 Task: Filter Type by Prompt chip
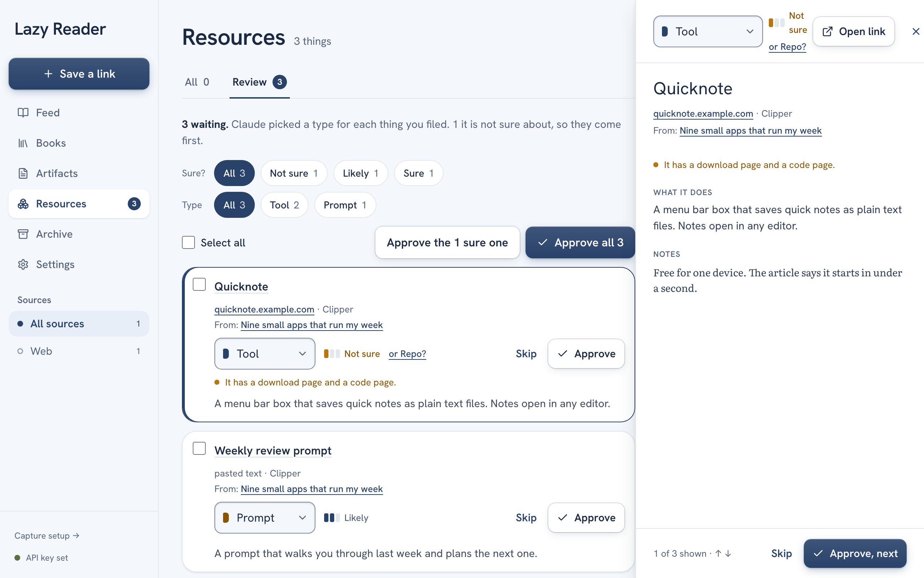point(345,205)
